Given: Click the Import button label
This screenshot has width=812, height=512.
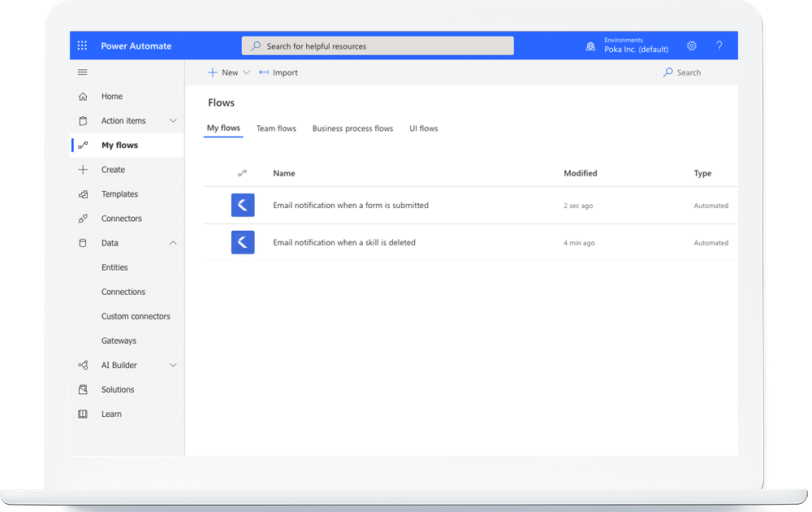Looking at the screenshot, I should 285,72.
